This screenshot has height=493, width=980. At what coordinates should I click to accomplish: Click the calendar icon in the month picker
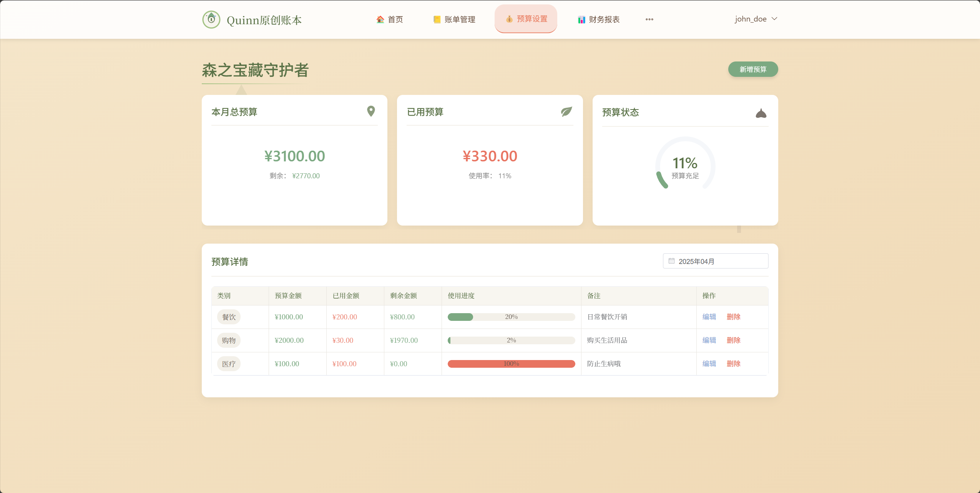671,261
